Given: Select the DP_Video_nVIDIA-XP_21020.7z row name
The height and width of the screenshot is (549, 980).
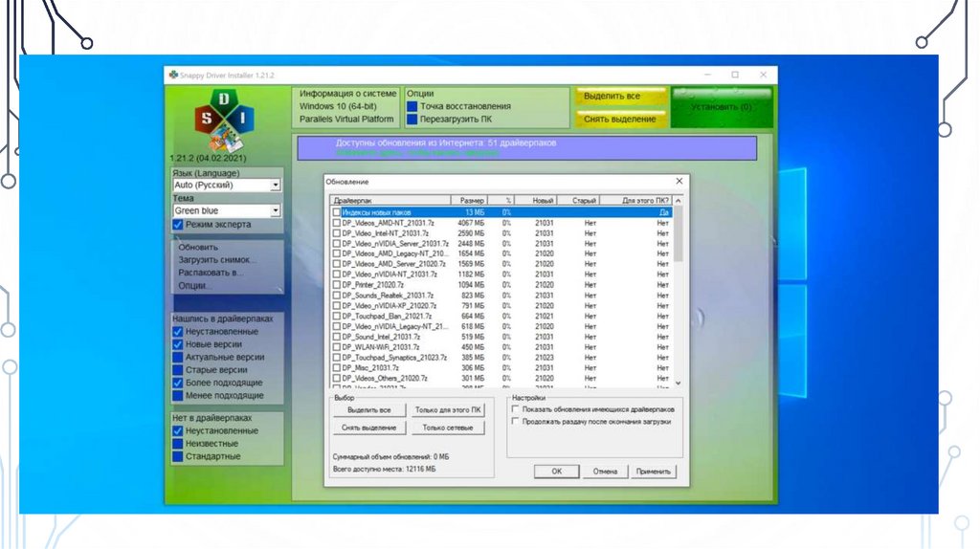Looking at the screenshot, I should [389, 306].
